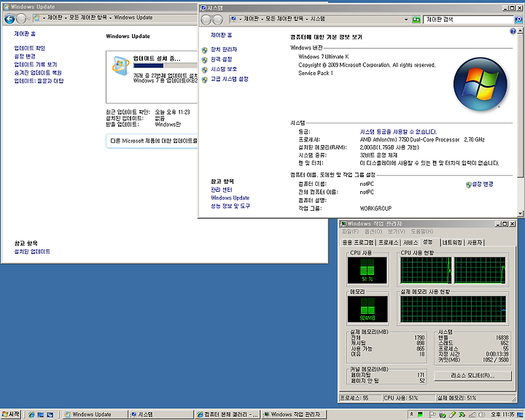Click the update installation progress bar

[166, 66]
